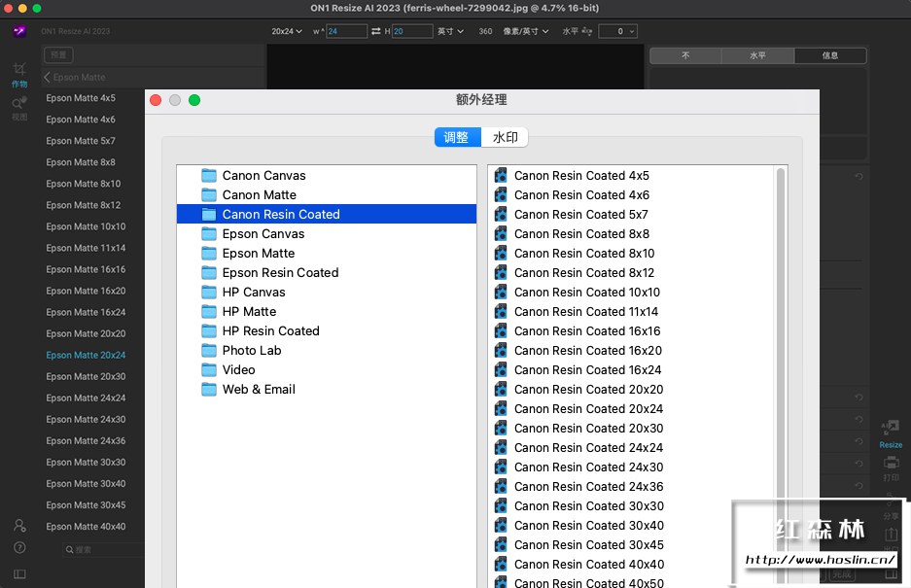This screenshot has height=588, width=911.
Task: Click the width input field
Action: tap(346, 31)
